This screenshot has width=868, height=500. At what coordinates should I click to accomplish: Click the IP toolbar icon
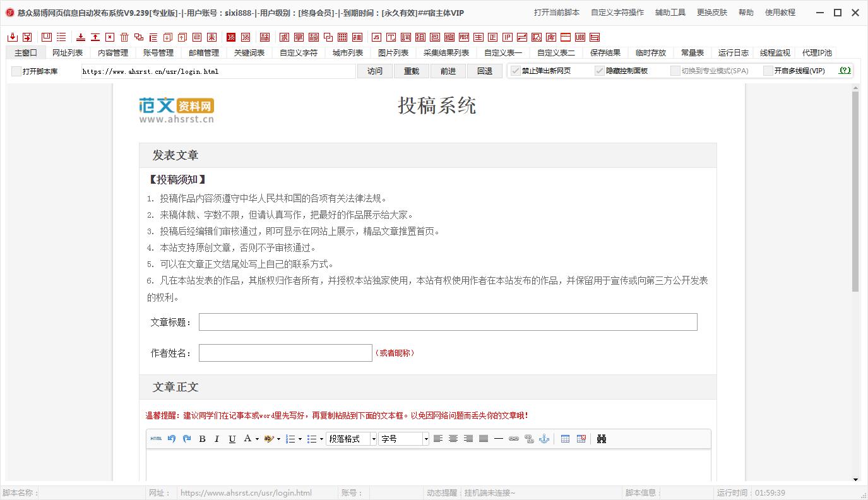[x=508, y=37]
